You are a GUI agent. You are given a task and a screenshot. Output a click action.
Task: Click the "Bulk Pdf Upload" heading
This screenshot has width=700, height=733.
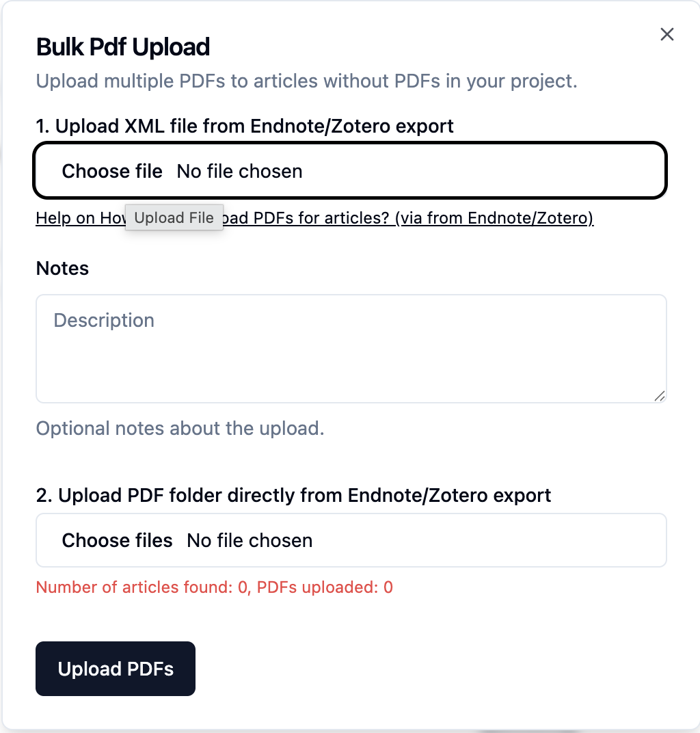tap(123, 47)
